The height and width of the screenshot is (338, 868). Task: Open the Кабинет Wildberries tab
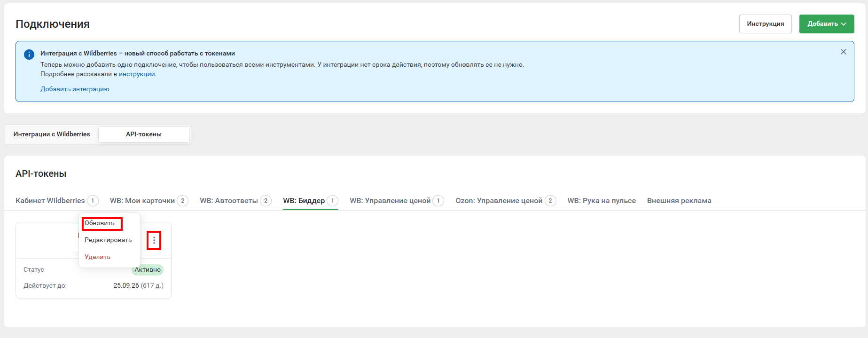tap(57, 201)
